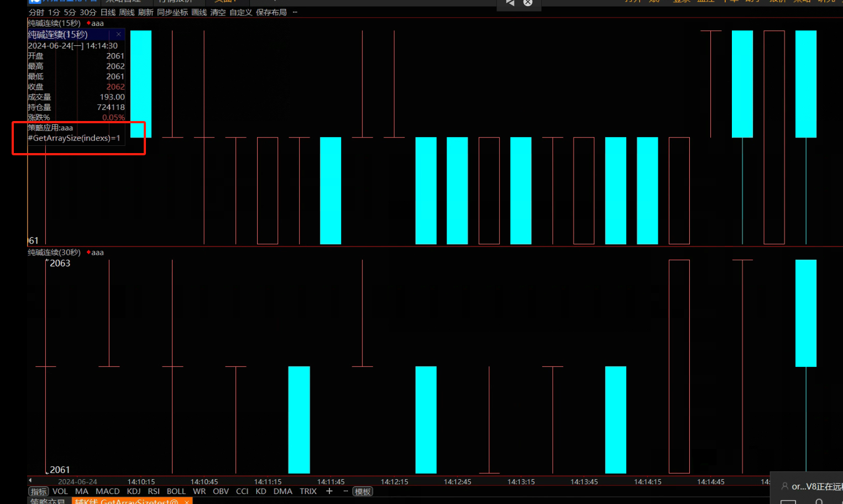The width and height of the screenshot is (843, 504).
Task: Select the BOLL indicator
Action: (x=176, y=491)
